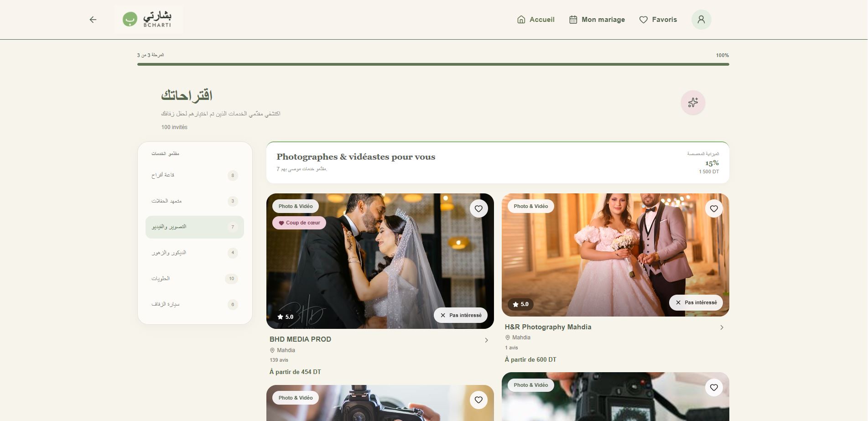Open H&R Photography Mahdia details chevron
Viewport: 868px width, 421px height.
click(x=722, y=327)
